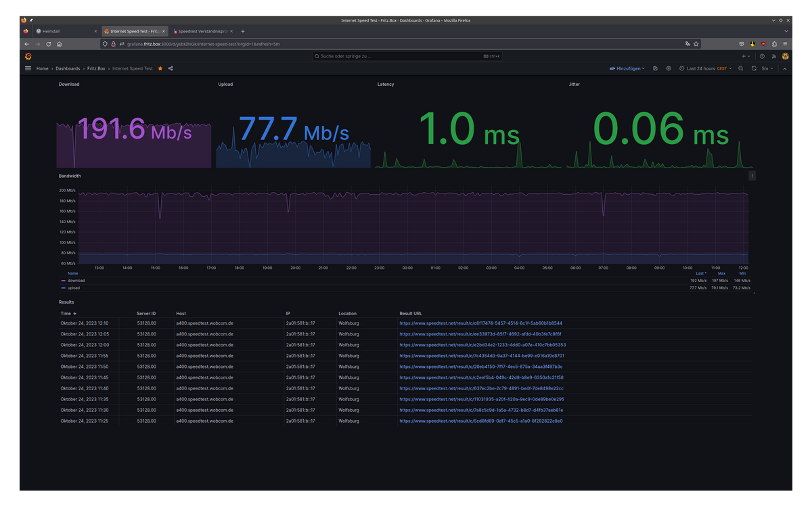
Task: Share the dashboard using share icon
Action: tap(171, 68)
